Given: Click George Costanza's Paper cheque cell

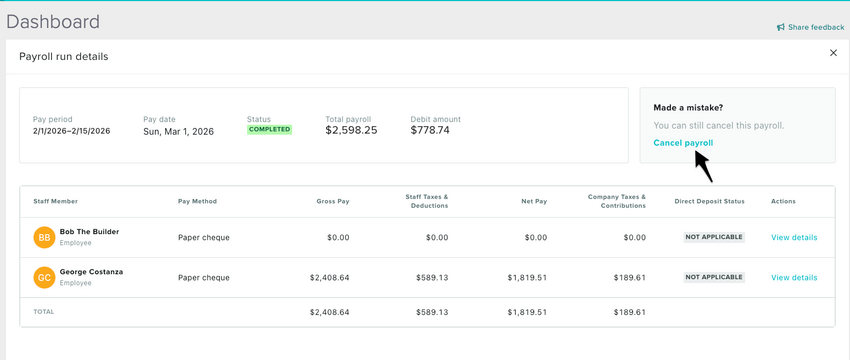Looking at the screenshot, I should (204, 278).
